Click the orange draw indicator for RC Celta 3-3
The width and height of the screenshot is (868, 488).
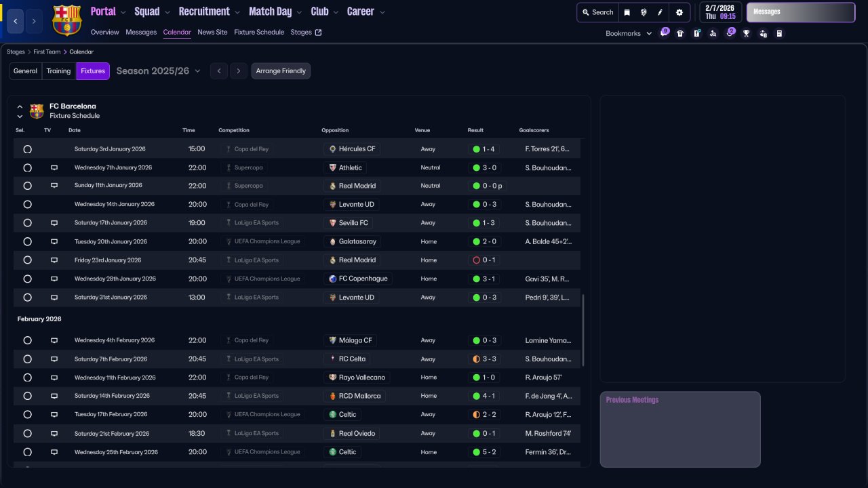click(x=476, y=359)
